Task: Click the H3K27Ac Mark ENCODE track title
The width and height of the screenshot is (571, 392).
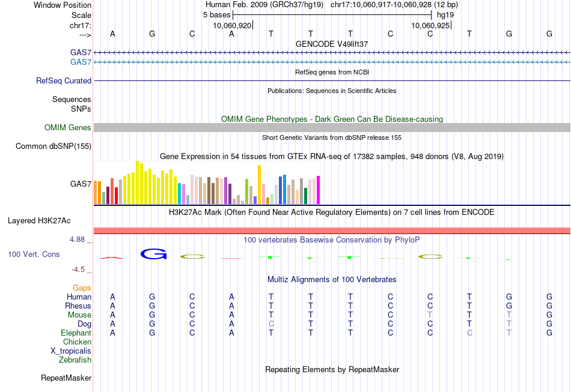Action: (x=332, y=212)
